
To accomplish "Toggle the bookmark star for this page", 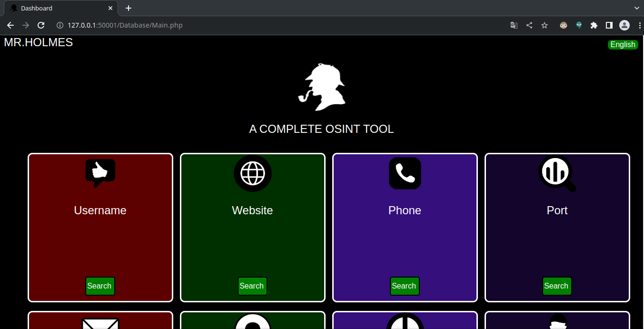I will pos(544,25).
